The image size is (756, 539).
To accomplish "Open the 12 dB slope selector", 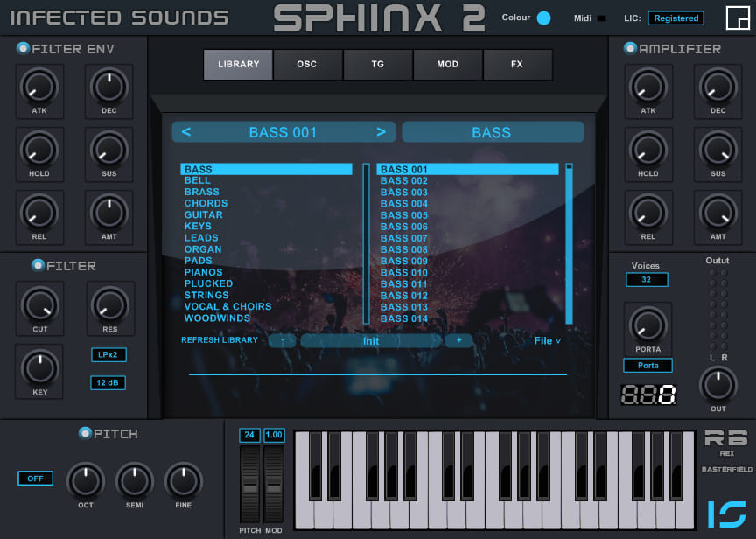I will 108,382.
